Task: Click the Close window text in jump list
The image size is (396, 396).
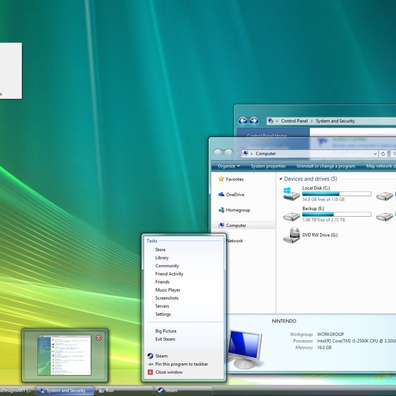Action: tap(169, 372)
